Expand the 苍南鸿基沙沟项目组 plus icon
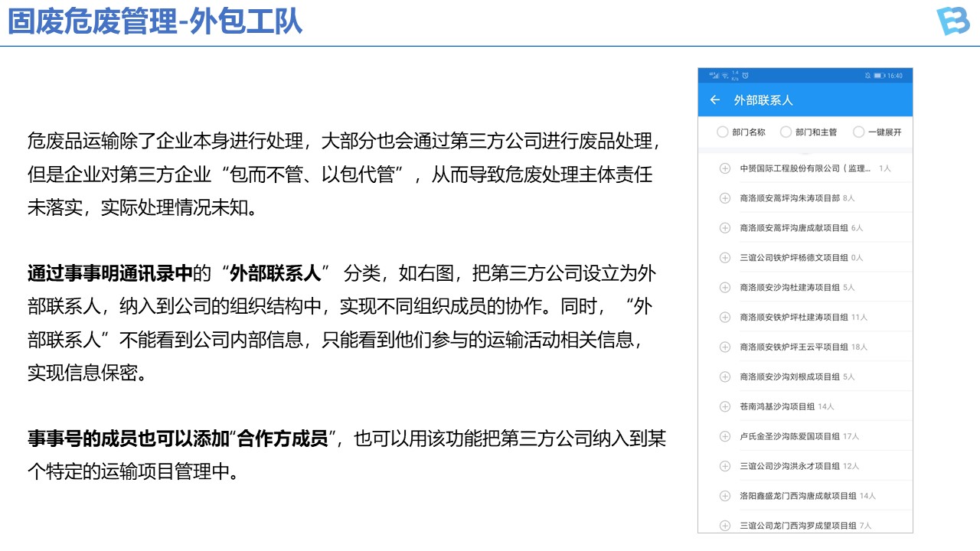The width and height of the screenshot is (980, 551). pos(725,406)
